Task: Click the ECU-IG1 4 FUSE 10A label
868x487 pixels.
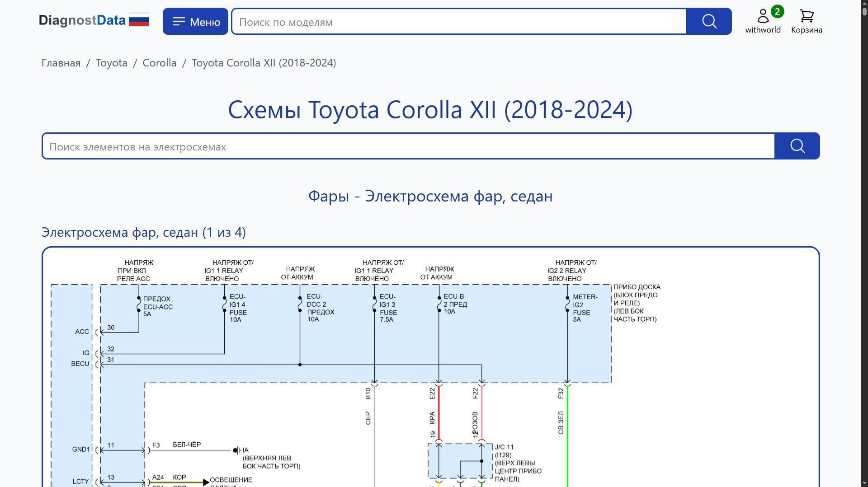Action: point(238,308)
